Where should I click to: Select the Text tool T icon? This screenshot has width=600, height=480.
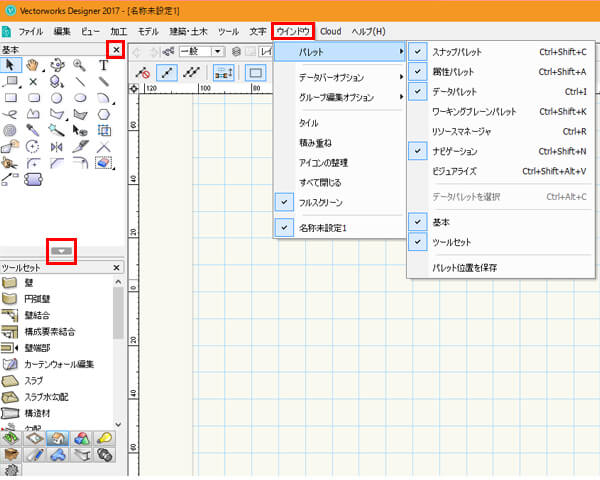(x=103, y=65)
